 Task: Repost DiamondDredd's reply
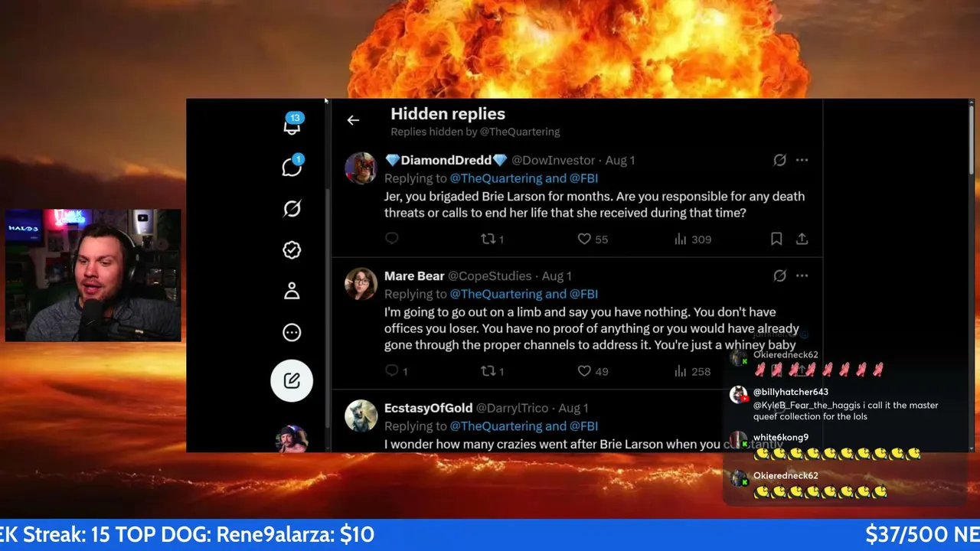click(x=492, y=239)
